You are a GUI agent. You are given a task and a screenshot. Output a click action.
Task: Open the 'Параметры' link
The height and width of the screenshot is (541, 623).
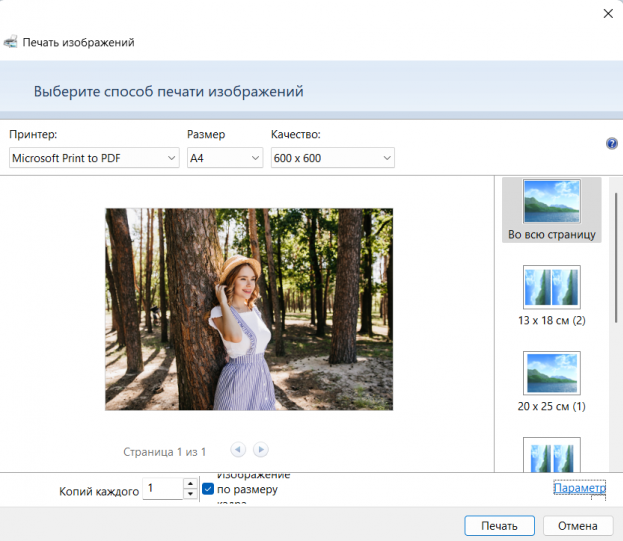coord(579,488)
